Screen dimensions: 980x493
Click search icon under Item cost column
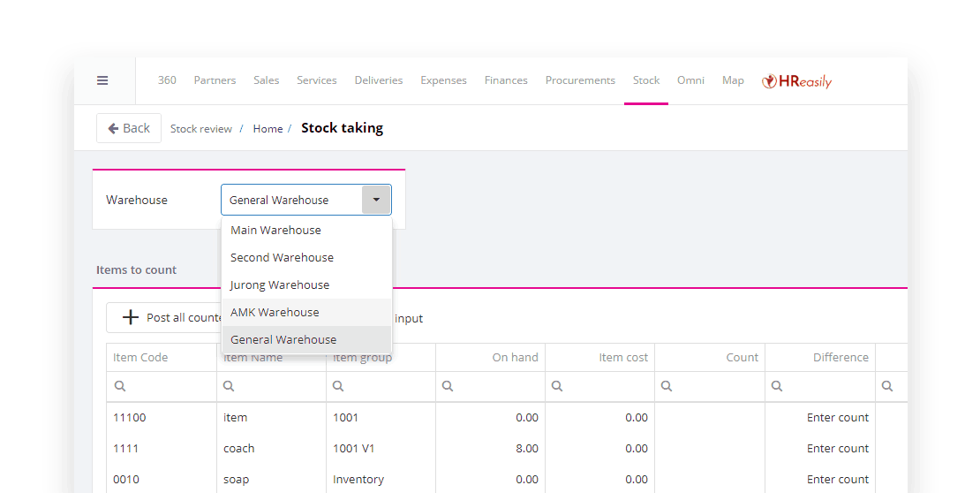tap(557, 387)
